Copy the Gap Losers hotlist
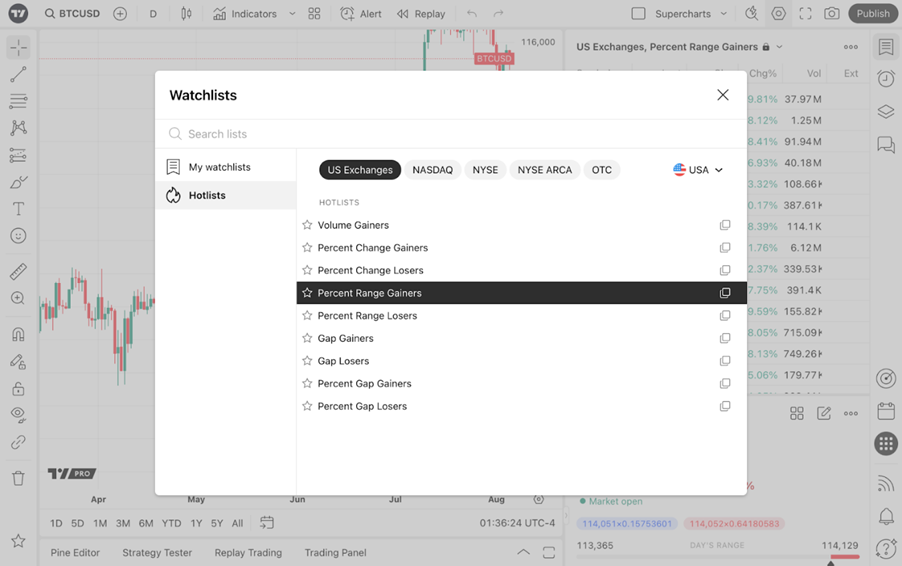902x566 pixels. pos(725,361)
